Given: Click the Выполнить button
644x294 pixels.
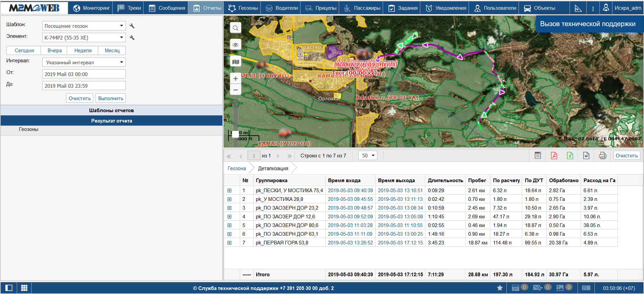Looking at the screenshot, I should pos(111,98).
